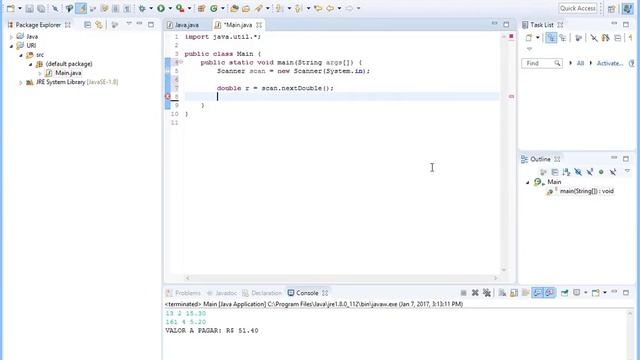Click the editor vertical scrollbar

click(503, 153)
